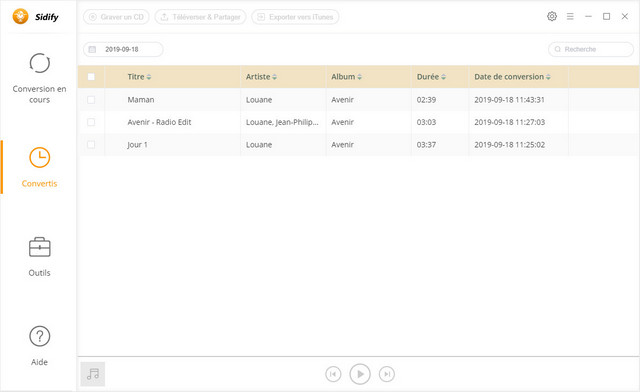Screen dimensions: 640x392
Task: Open the 2019-09-18 date picker
Action: click(123, 49)
